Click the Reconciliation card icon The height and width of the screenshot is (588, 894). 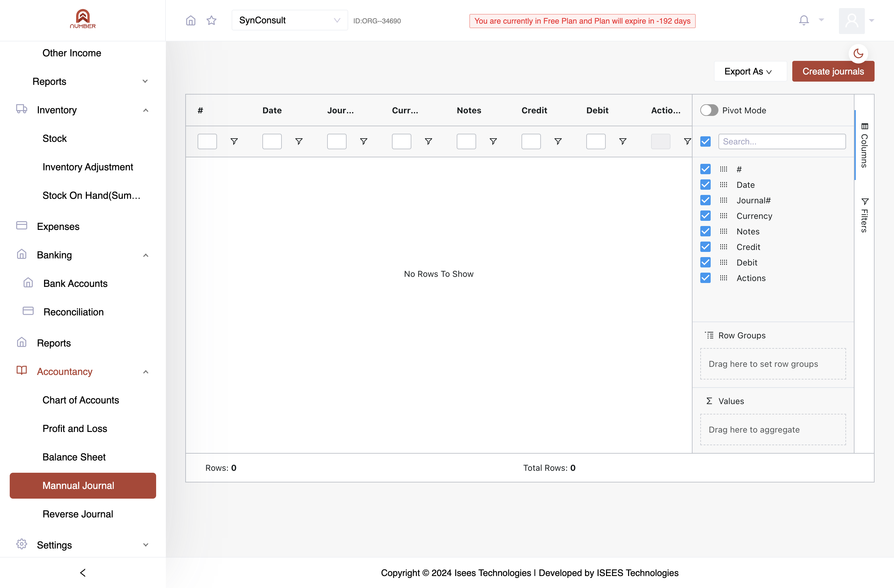[28, 311]
